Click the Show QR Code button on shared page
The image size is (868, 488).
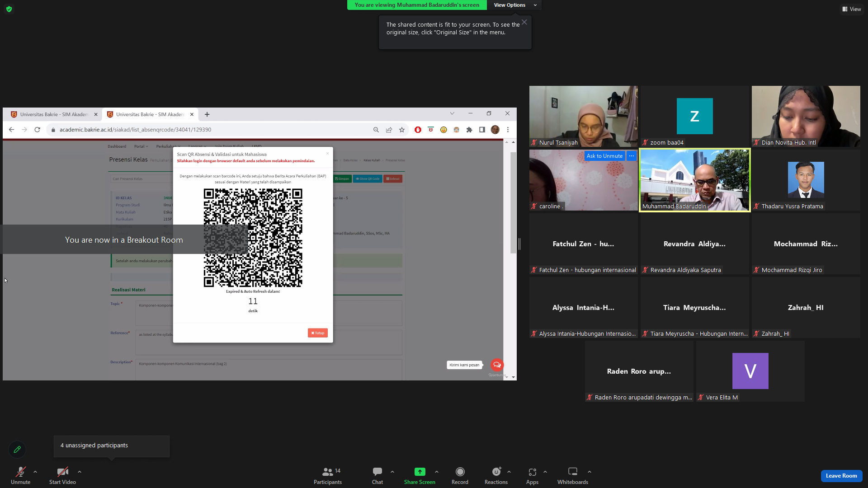pos(368,179)
